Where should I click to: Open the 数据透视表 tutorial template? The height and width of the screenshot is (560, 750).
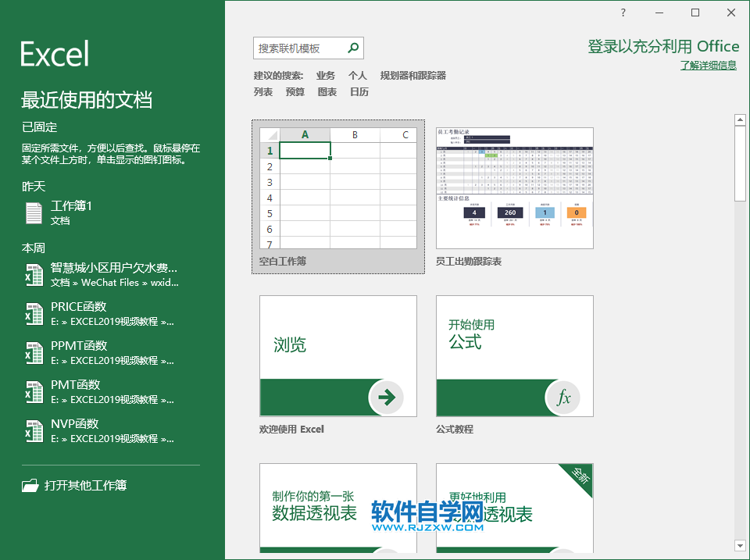tap(337, 512)
